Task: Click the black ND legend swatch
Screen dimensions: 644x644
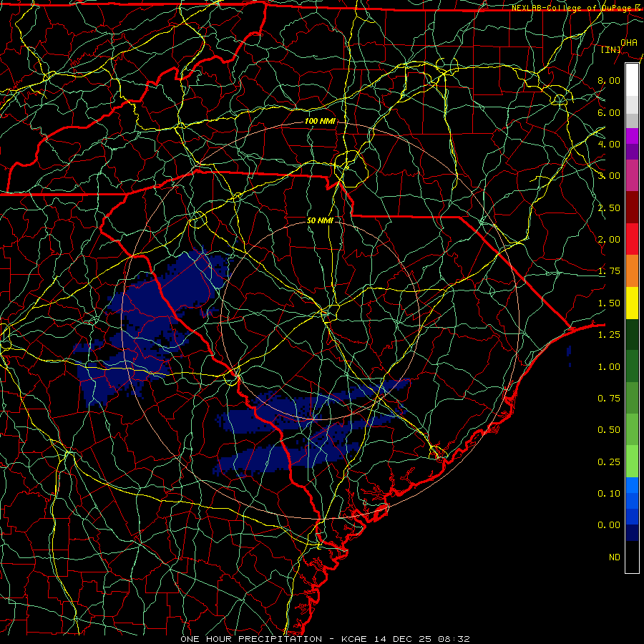Action: point(632,557)
